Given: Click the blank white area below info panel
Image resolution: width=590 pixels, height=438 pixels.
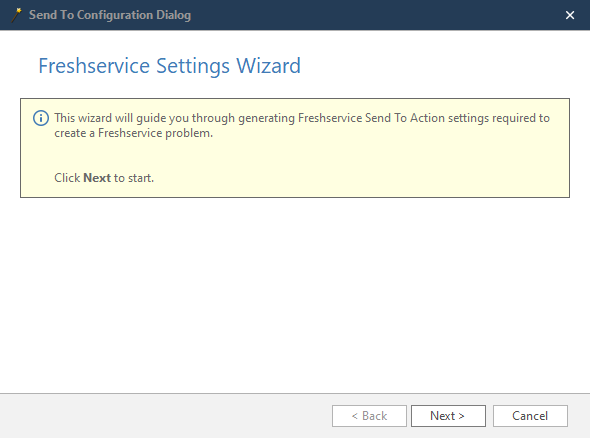Looking at the screenshot, I should [x=295, y=294].
